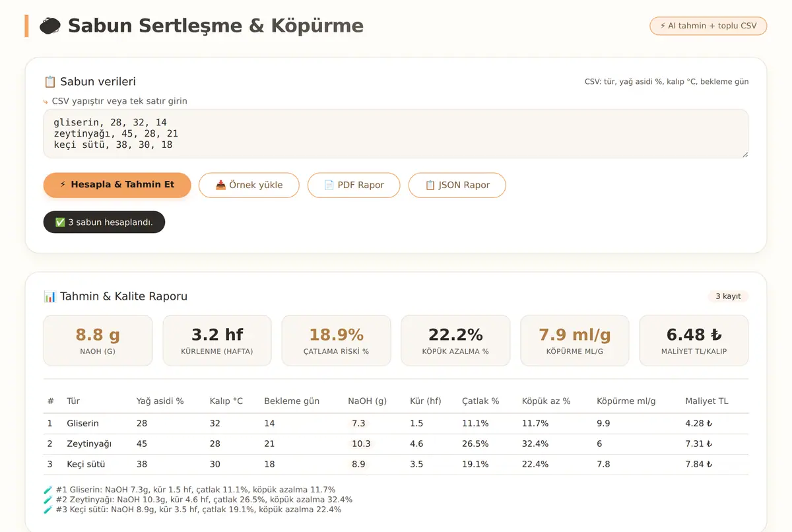The image size is (792, 532).
Task: Select the NaOH 8.8 g summary card
Action: [98, 341]
